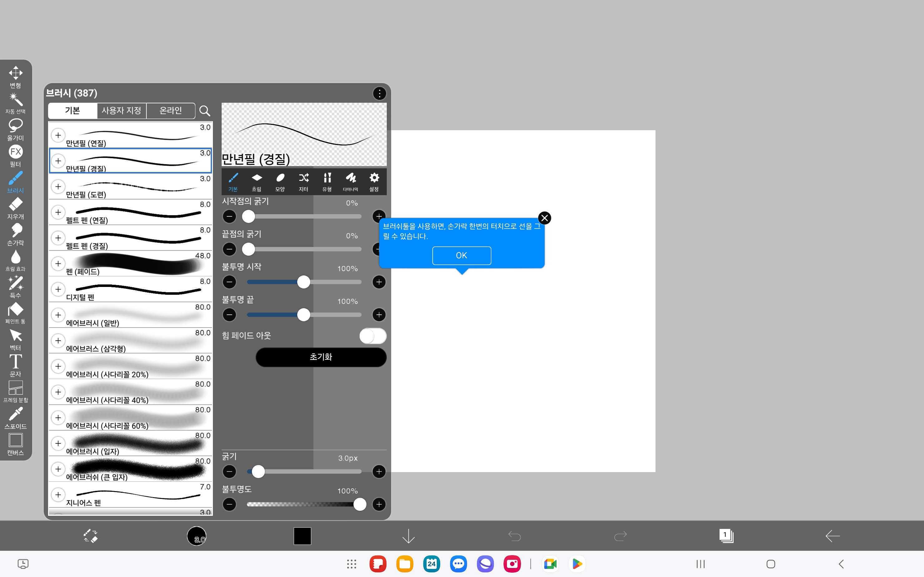
Task: Toggle the 힘 페이드 아웃 switch
Action: pyautogui.click(x=373, y=336)
